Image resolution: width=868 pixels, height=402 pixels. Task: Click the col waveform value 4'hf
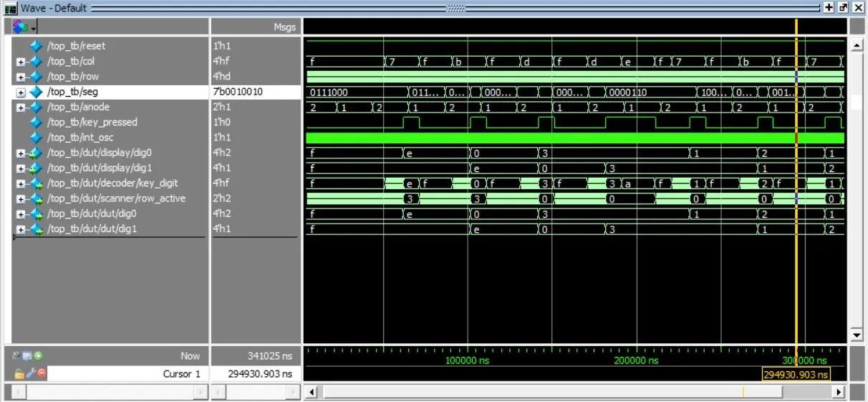click(220, 62)
